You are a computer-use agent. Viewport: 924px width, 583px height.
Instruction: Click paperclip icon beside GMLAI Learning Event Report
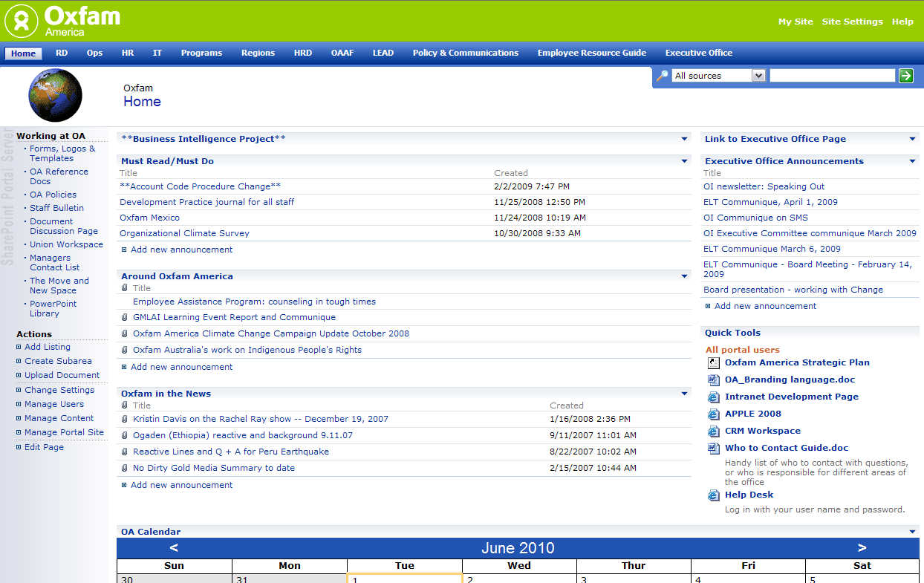click(x=125, y=317)
